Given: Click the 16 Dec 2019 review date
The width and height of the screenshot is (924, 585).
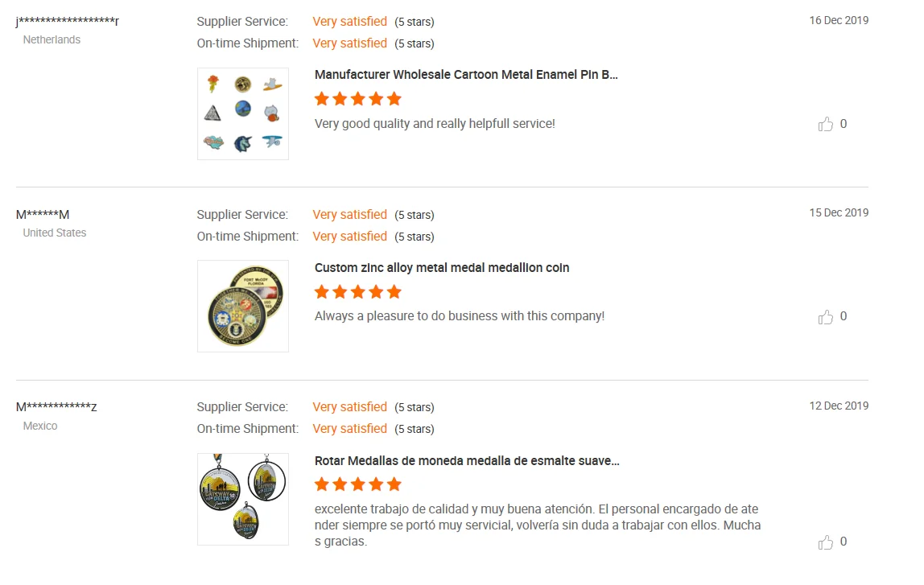Looking at the screenshot, I should 839,20.
